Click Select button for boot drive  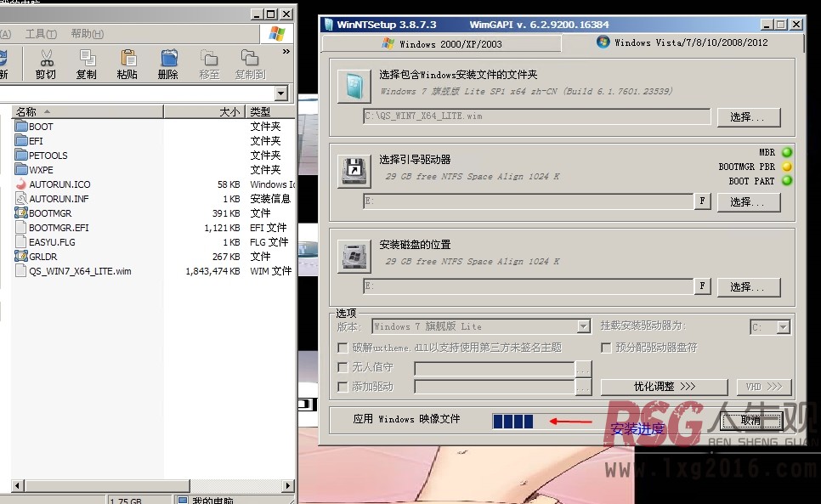click(749, 202)
